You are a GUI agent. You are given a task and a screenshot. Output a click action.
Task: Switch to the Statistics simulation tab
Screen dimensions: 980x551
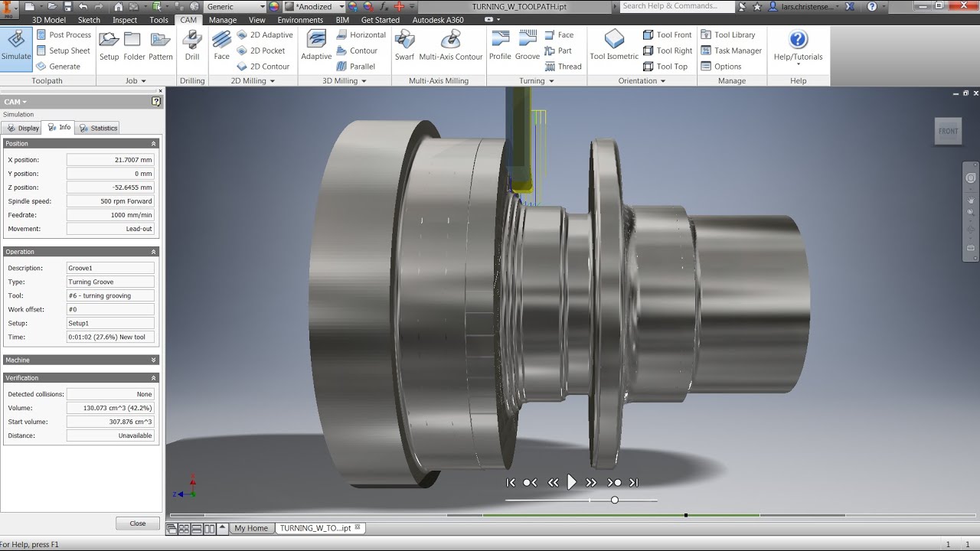pyautogui.click(x=98, y=128)
